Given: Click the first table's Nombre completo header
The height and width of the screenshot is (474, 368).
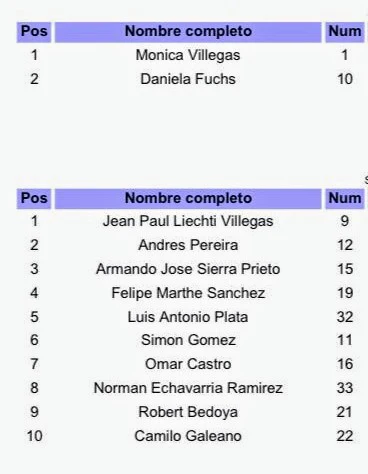Looking at the screenshot, I should [x=188, y=32].
